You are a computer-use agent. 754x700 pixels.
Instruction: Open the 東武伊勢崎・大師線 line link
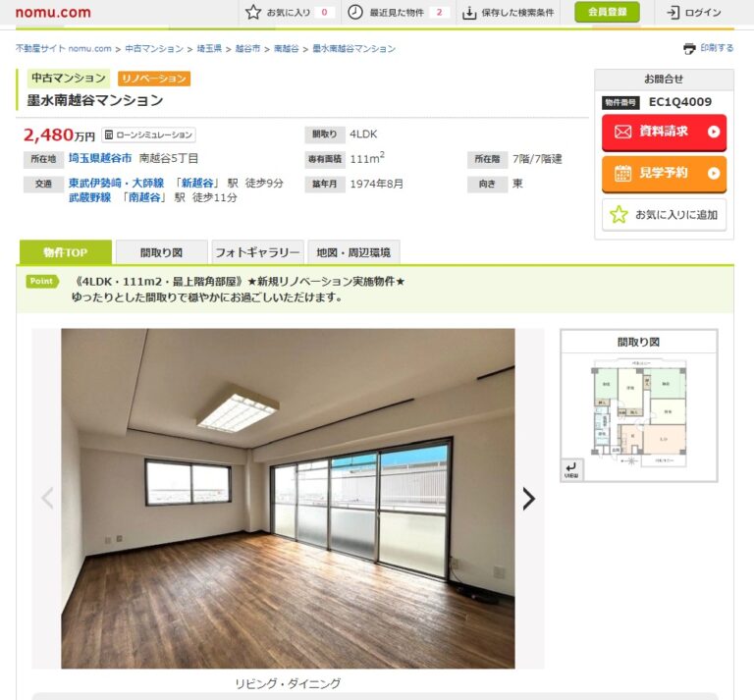[117, 184]
